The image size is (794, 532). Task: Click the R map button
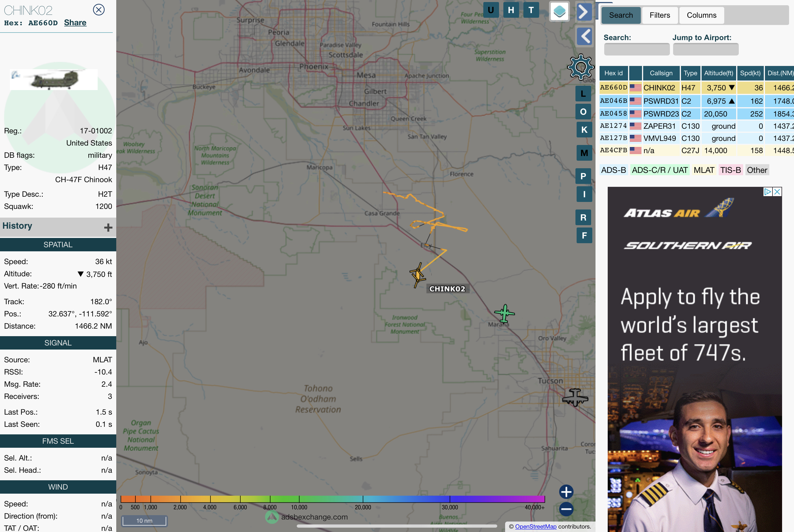coord(583,218)
